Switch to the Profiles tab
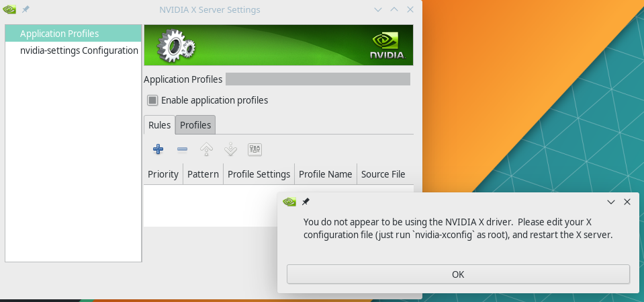 pos(195,125)
